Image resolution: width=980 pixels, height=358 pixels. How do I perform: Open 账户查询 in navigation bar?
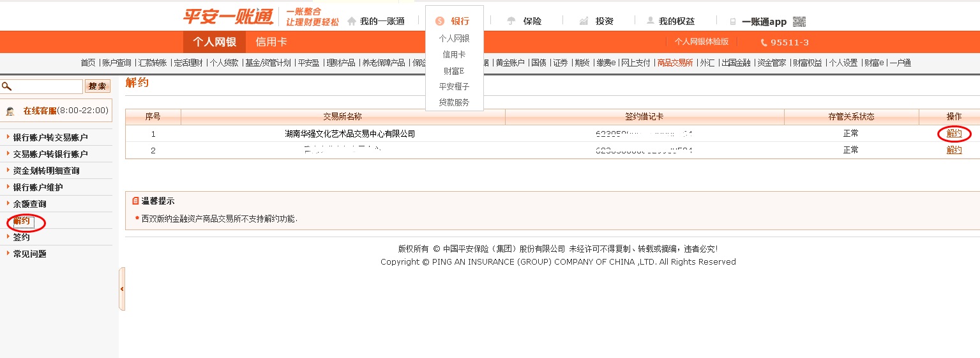pos(117,63)
